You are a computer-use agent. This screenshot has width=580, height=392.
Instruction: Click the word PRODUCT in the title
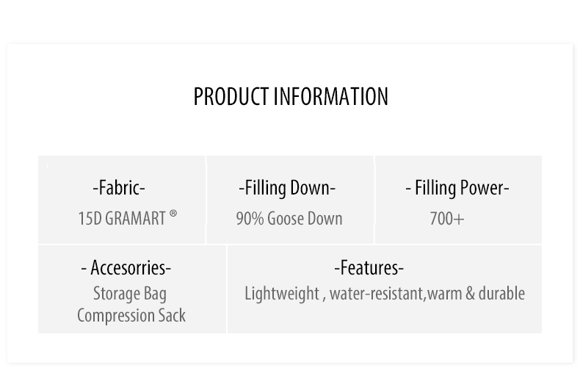pyautogui.click(x=231, y=96)
